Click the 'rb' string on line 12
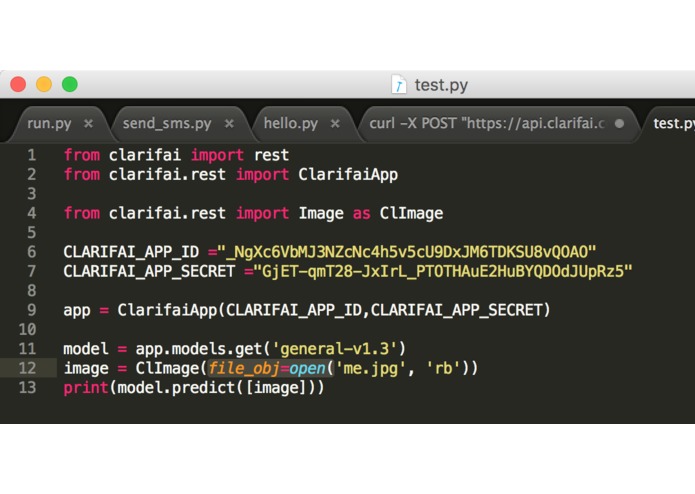 [443, 368]
